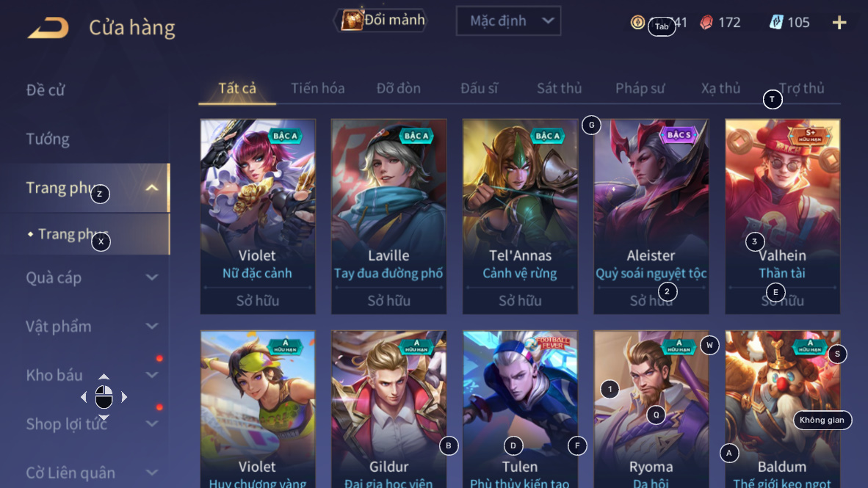Open the Mặc định sort dropdown

coord(508,21)
